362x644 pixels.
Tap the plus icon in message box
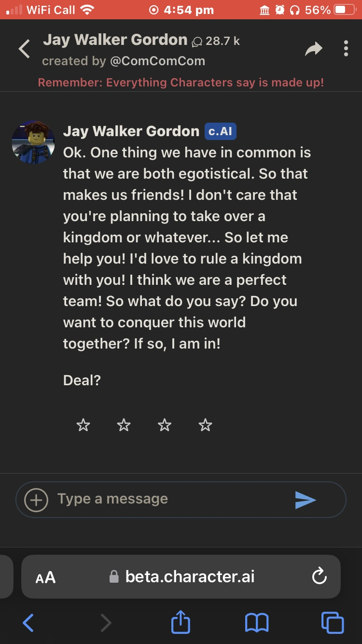36,500
